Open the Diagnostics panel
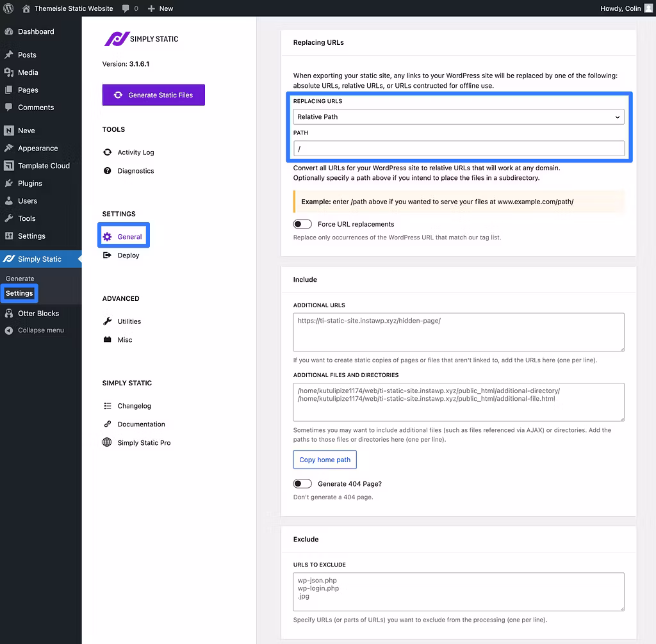The width and height of the screenshot is (656, 644). (135, 171)
